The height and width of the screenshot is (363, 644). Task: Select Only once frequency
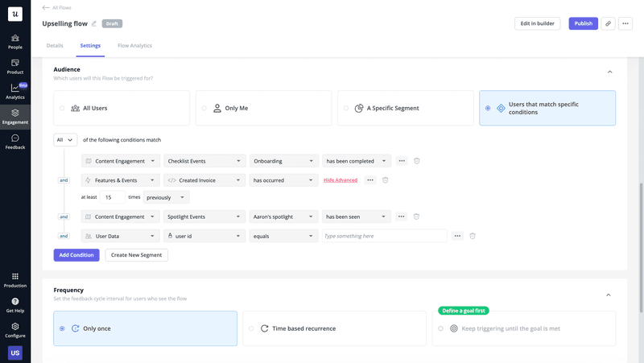pos(146,328)
